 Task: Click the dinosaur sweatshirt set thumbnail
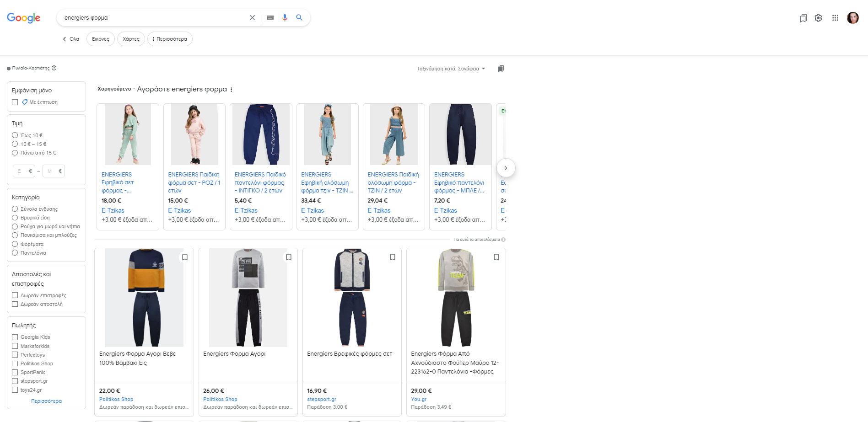[456, 298]
